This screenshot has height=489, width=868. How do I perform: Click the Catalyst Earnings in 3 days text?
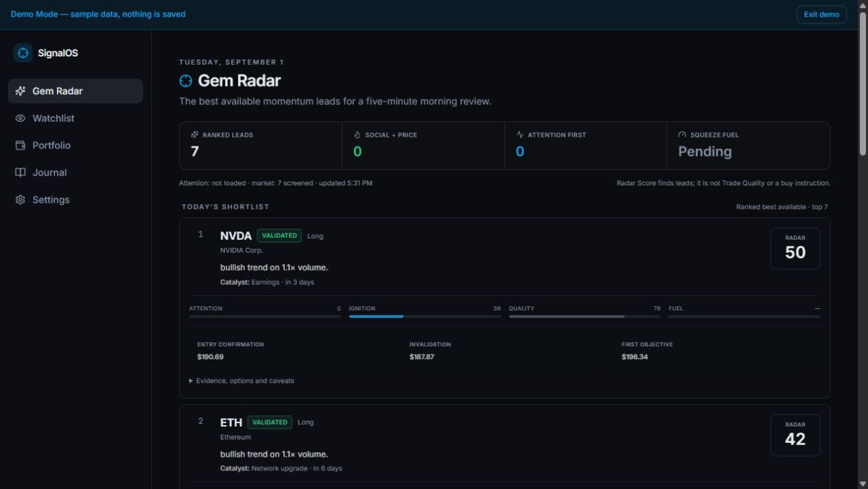pos(267,282)
